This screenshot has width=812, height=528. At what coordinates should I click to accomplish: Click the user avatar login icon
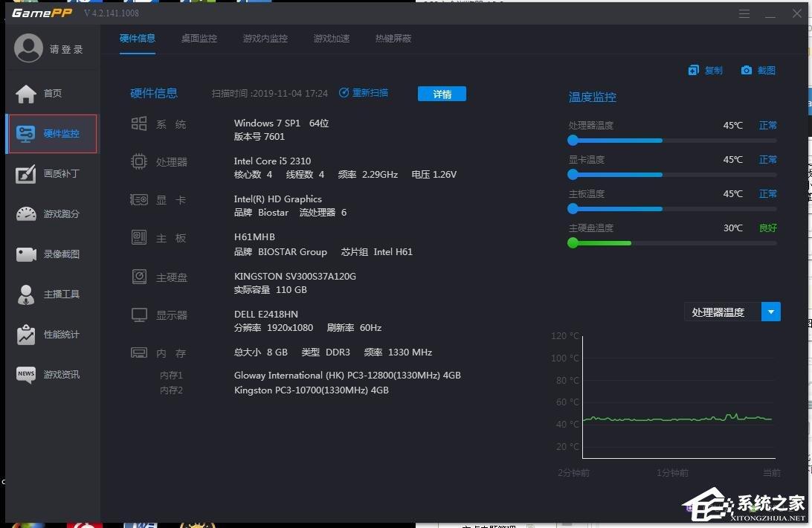pyautogui.click(x=28, y=48)
